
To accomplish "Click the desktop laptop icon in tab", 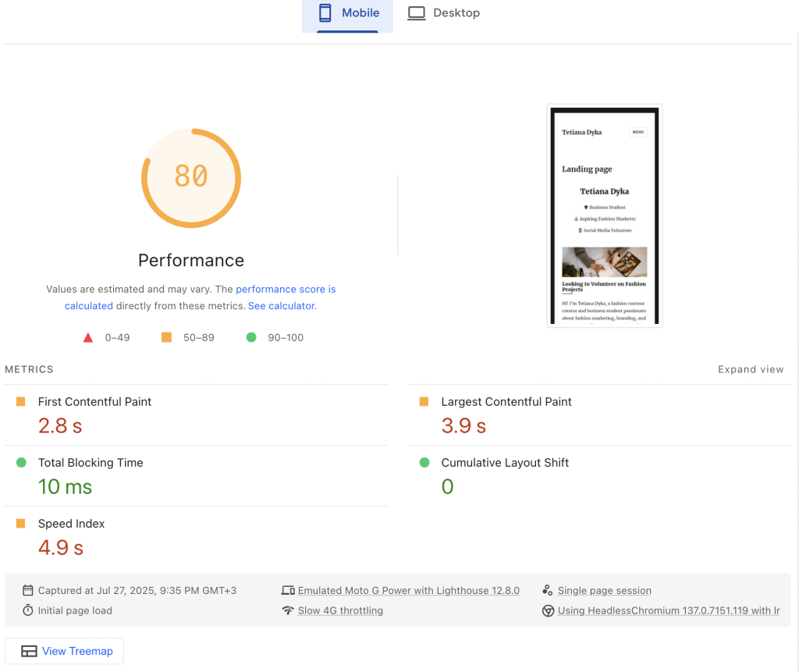I will pyautogui.click(x=417, y=13).
